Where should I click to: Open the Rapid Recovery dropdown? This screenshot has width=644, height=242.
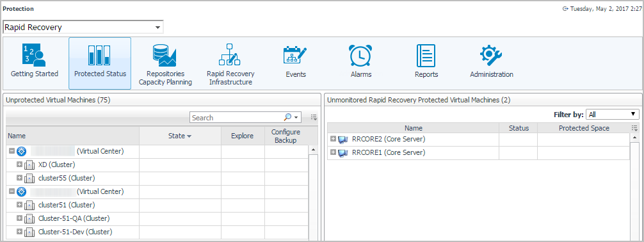point(83,27)
